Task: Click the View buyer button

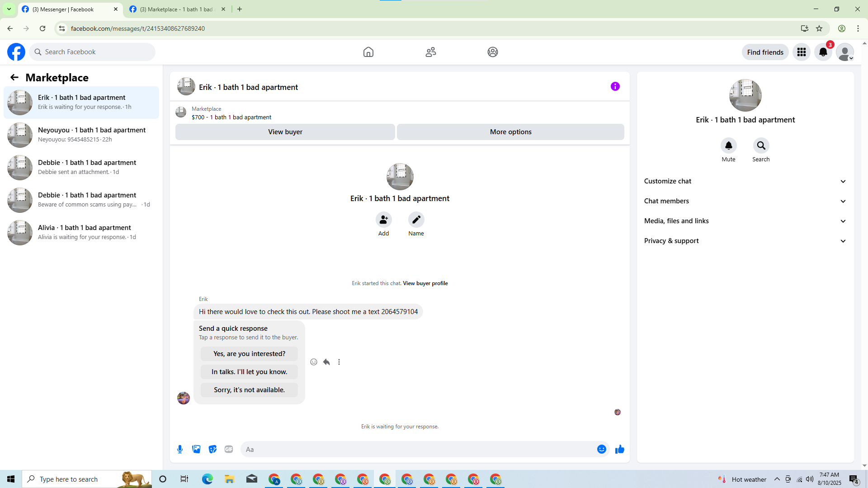Action: point(285,132)
